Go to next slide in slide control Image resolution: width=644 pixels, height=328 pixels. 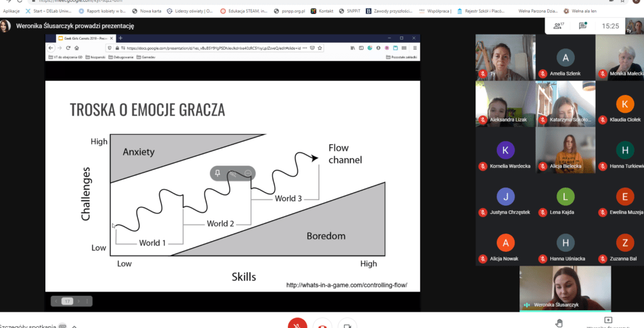(79, 302)
